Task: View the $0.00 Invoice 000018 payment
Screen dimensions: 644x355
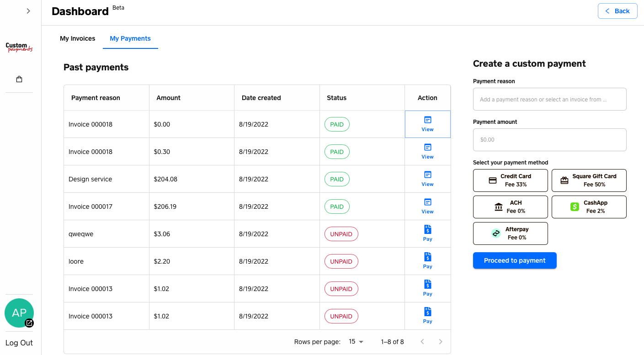Action: click(427, 124)
